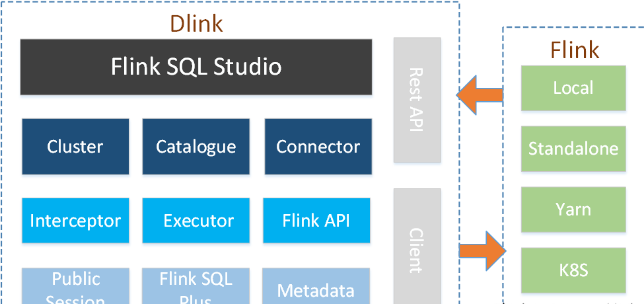Click the Dlink title text

point(196,24)
